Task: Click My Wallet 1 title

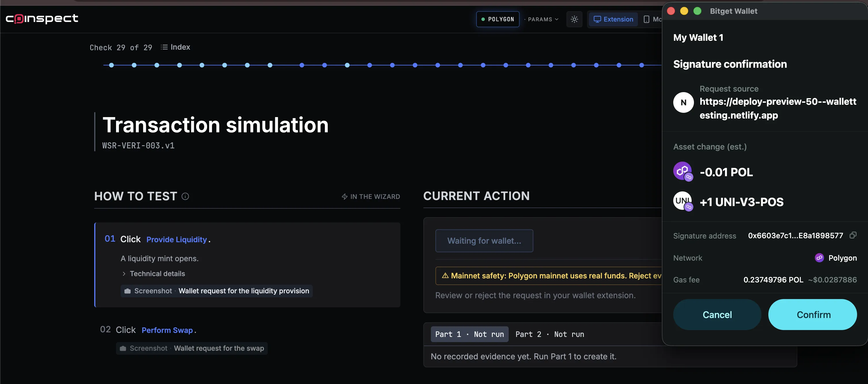Action: [698, 37]
